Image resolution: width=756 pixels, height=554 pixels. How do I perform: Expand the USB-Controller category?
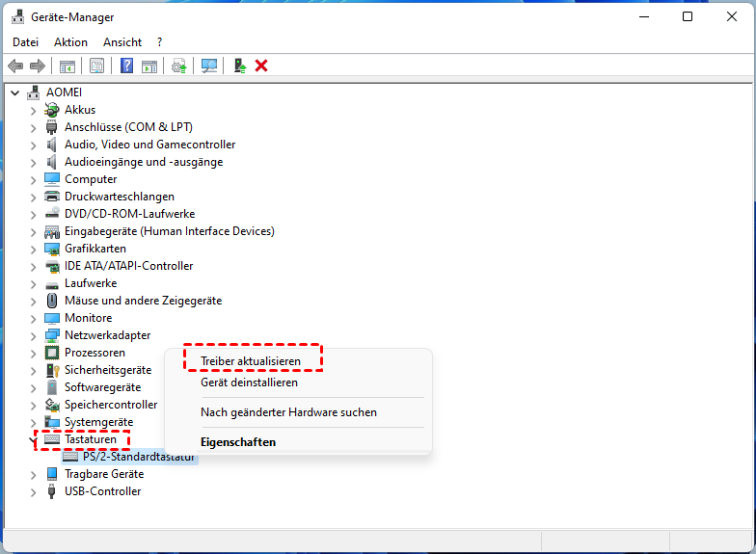pyautogui.click(x=33, y=491)
